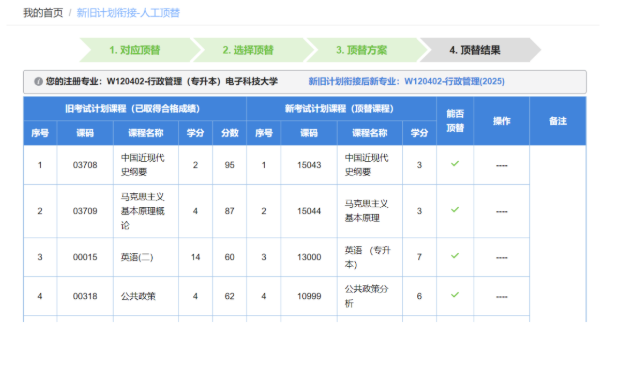626x372 pixels.
Task: Click the 备注 column header
Action: (558, 121)
